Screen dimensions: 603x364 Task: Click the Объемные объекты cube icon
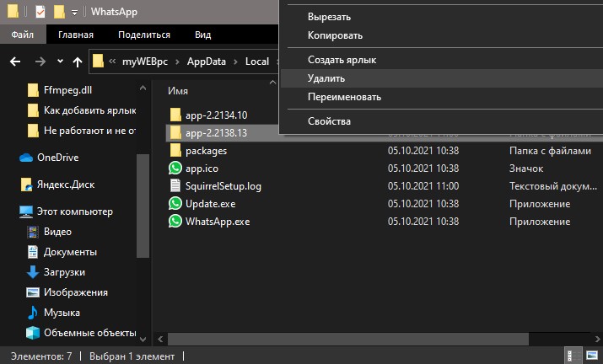[x=33, y=333]
